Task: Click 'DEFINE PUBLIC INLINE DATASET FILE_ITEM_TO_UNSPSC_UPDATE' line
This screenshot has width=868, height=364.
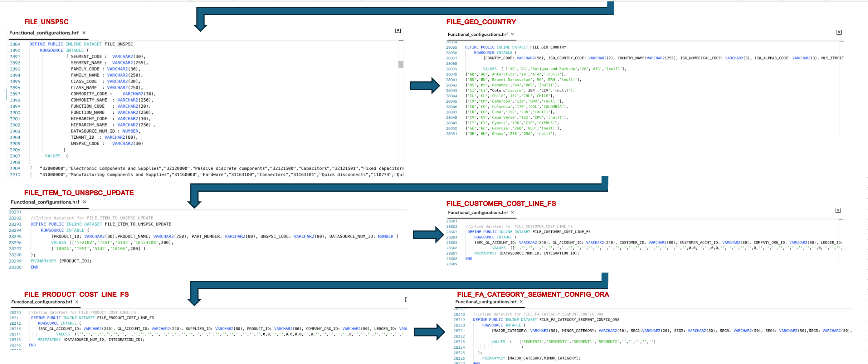Action: click(x=101, y=224)
